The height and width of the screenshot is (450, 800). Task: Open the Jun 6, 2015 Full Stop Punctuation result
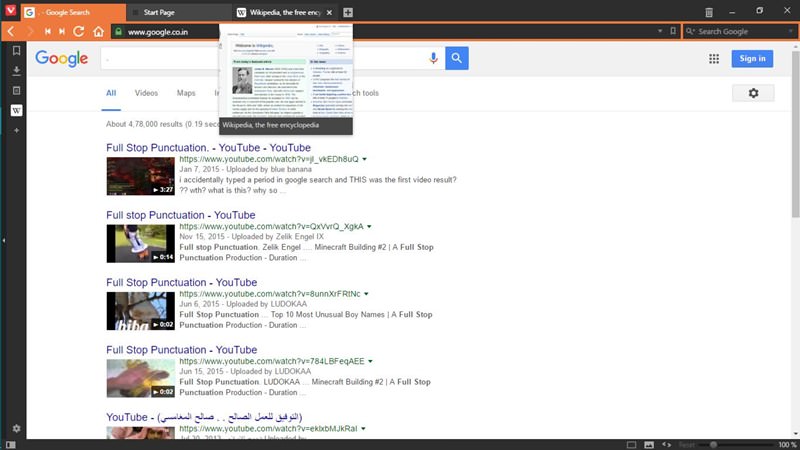(x=182, y=282)
